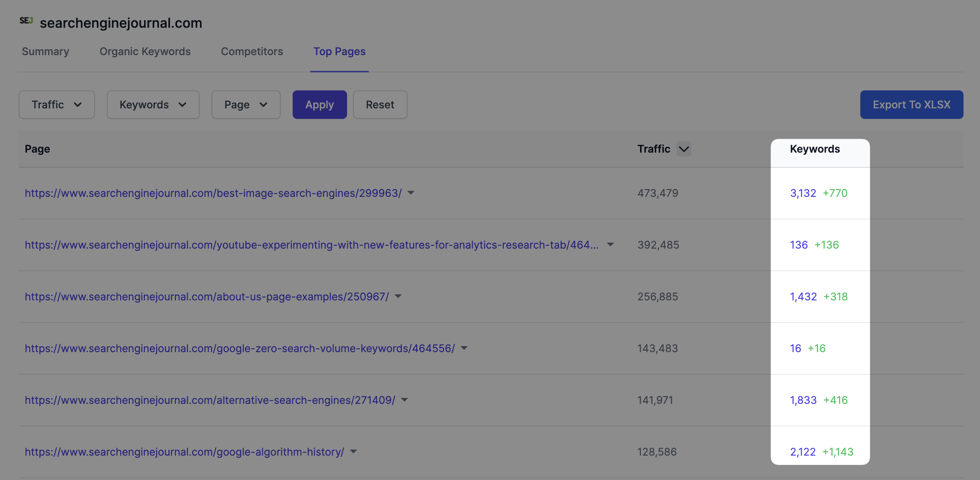The height and width of the screenshot is (480, 980).
Task: Click the Apply button
Action: click(319, 104)
